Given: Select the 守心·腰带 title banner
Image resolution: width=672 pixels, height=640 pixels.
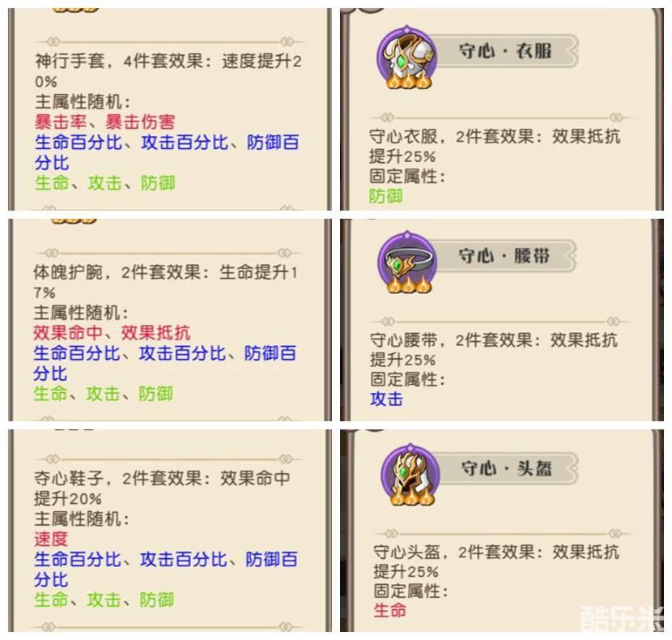Looking at the screenshot, I should coord(505,256).
